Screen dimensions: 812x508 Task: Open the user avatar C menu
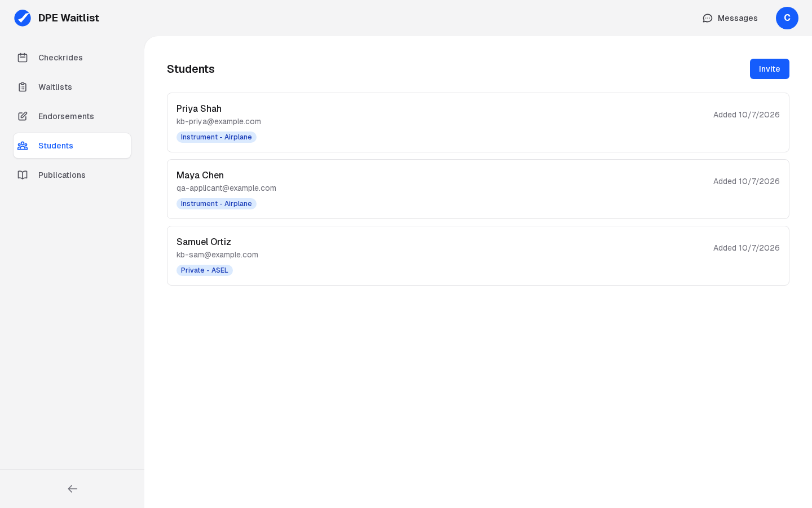point(787,18)
